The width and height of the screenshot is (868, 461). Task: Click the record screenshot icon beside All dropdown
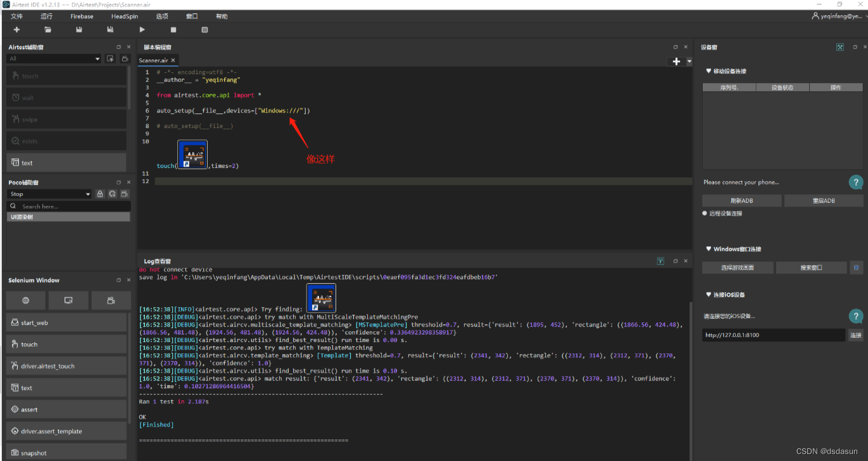(110, 59)
